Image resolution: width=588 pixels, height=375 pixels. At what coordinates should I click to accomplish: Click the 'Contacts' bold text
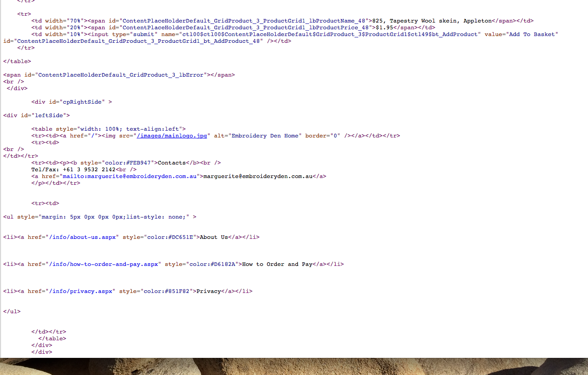(172, 163)
